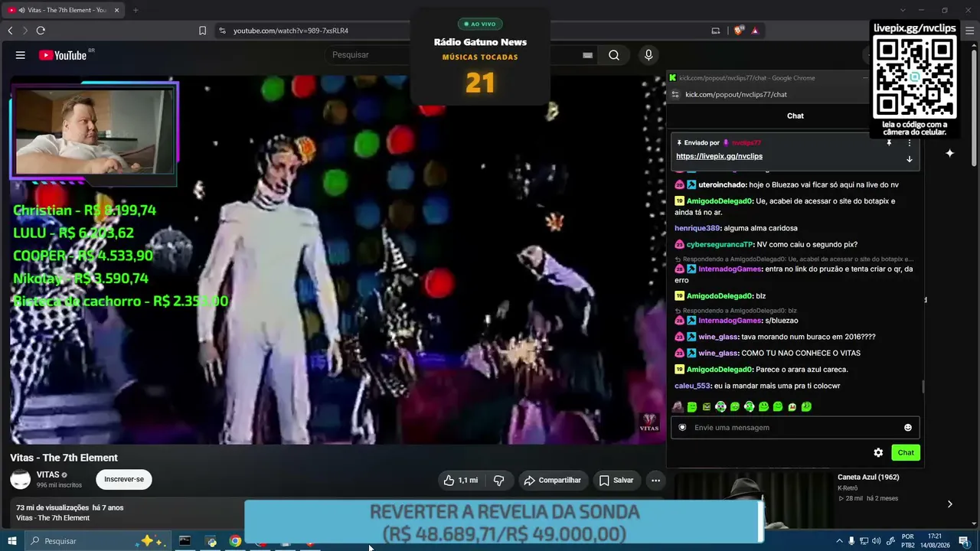Image resolution: width=980 pixels, height=551 pixels.
Task: Show hidden system tray icons chevron
Action: [x=839, y=541]
